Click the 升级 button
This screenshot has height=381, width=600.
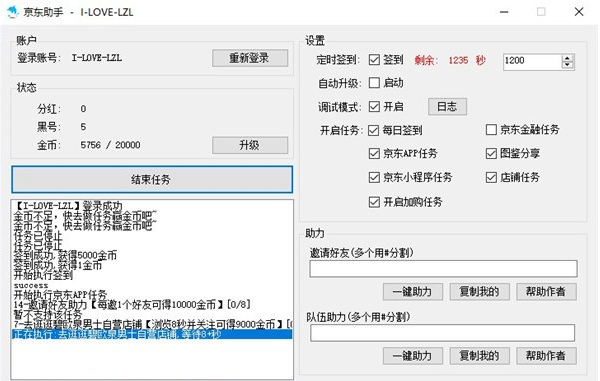pyautogui.click(x=250, y=145)
